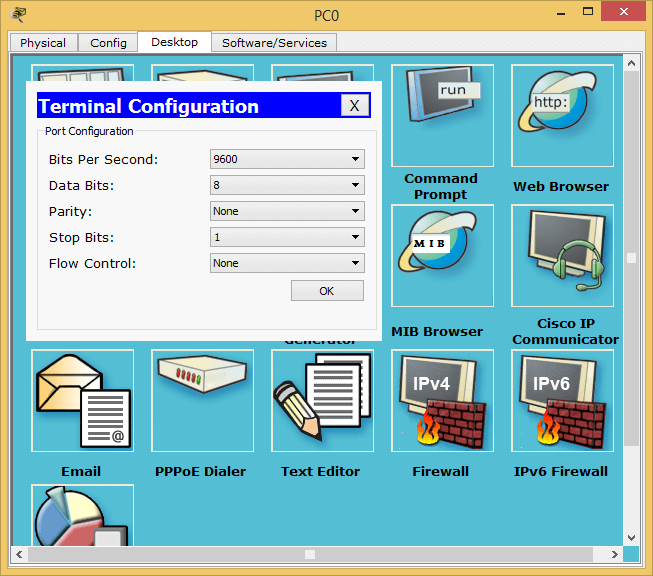653x576 pixels.
Task: Open the Text Editor app
Action: (x=322, y=400)
